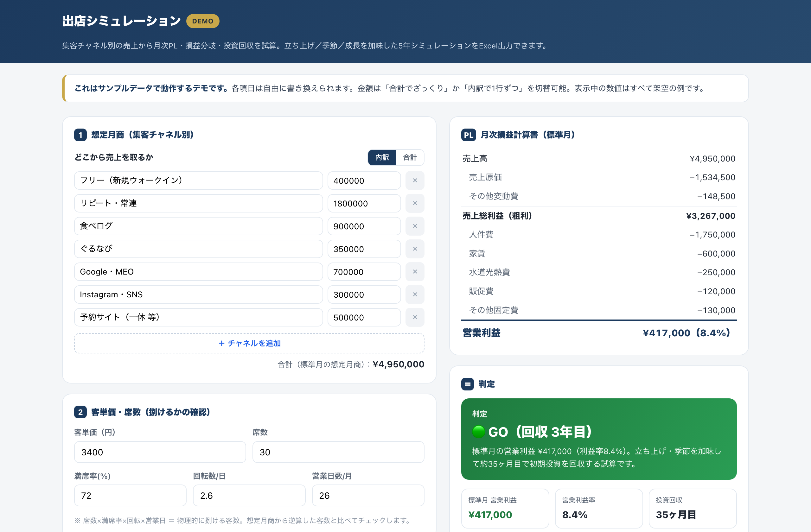
Task: Click the 月次損益計算書（標準月） heading
Action: coord(528,135)
